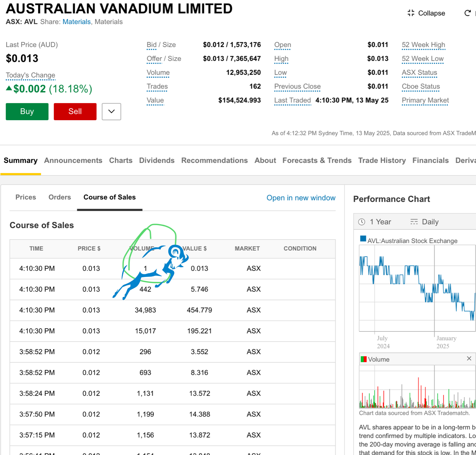The width and height of the screenshot is (476, 455).
Task: Click the Previous Close label
Action: [x=297, y=87]
